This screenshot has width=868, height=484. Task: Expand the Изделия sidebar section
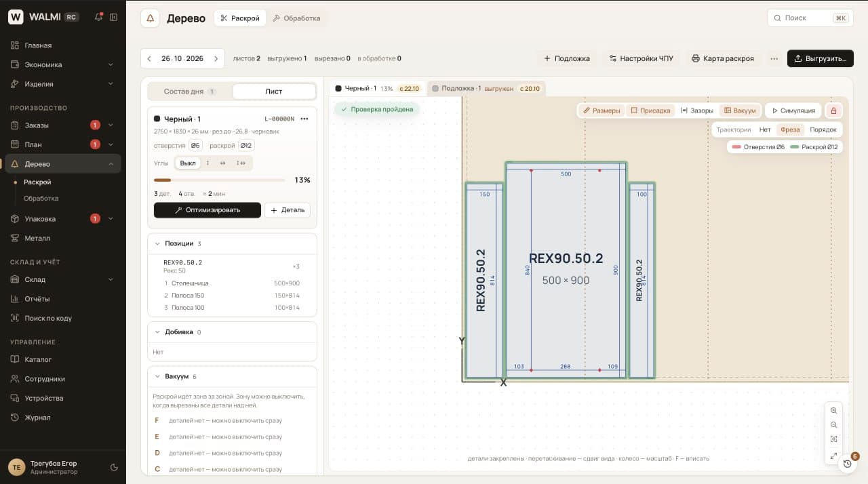click(x=62, y=84)
